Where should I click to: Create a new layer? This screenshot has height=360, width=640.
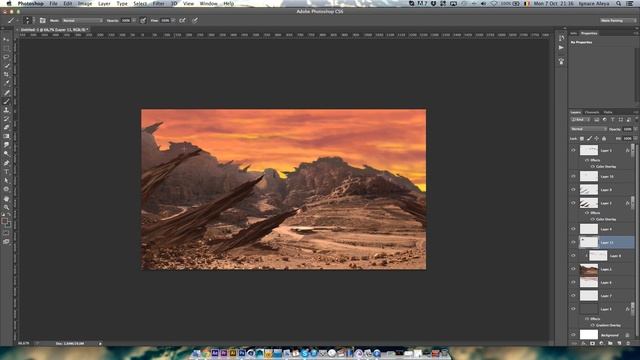tap(619, 344)
